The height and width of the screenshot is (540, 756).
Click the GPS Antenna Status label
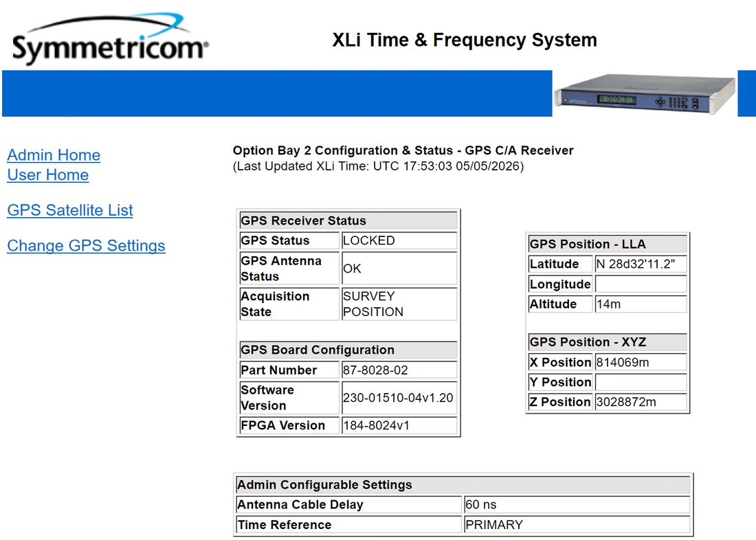pyautogui.click(x=281, y=269)
